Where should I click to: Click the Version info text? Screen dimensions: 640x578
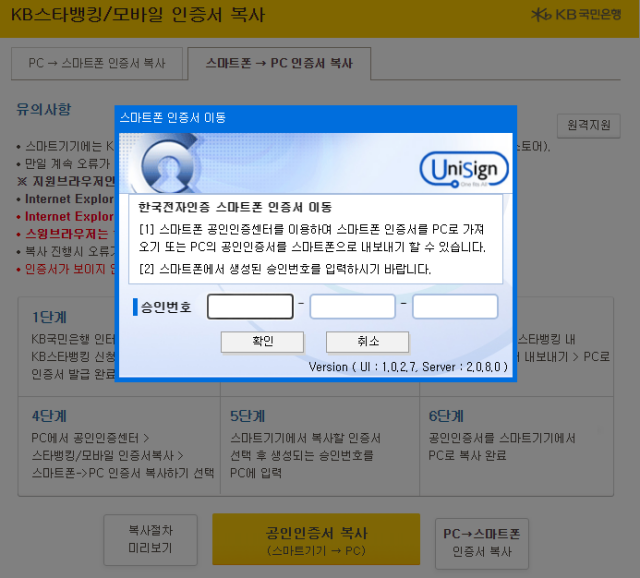[x=408, y=367]
